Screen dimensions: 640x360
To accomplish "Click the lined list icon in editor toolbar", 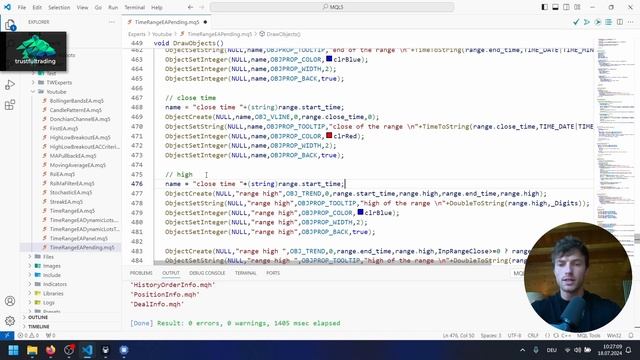I will [x=609, y=22].
